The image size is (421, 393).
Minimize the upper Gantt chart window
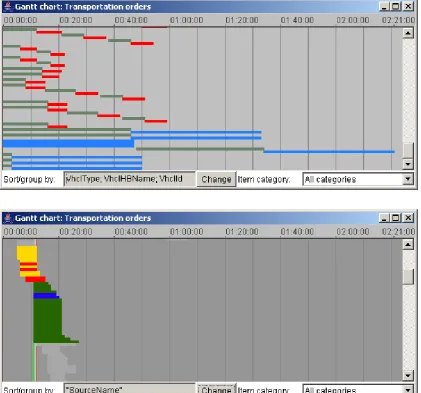click(384, 6)
